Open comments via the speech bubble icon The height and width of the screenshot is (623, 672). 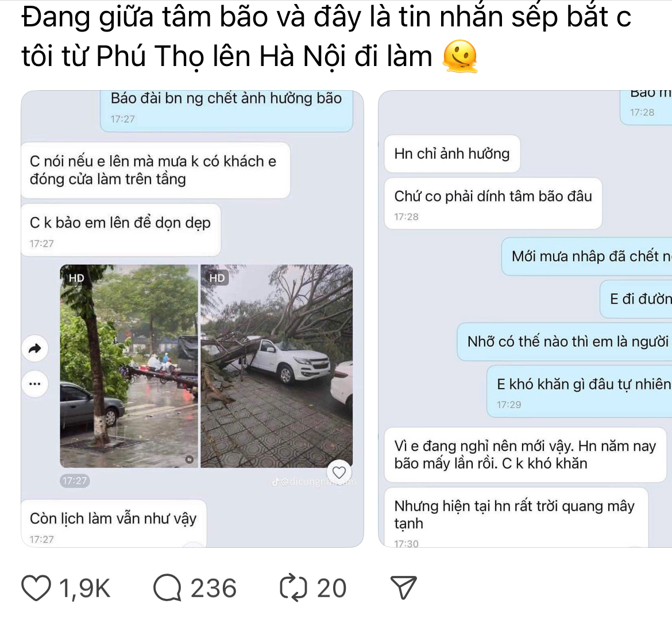[168, 588]
